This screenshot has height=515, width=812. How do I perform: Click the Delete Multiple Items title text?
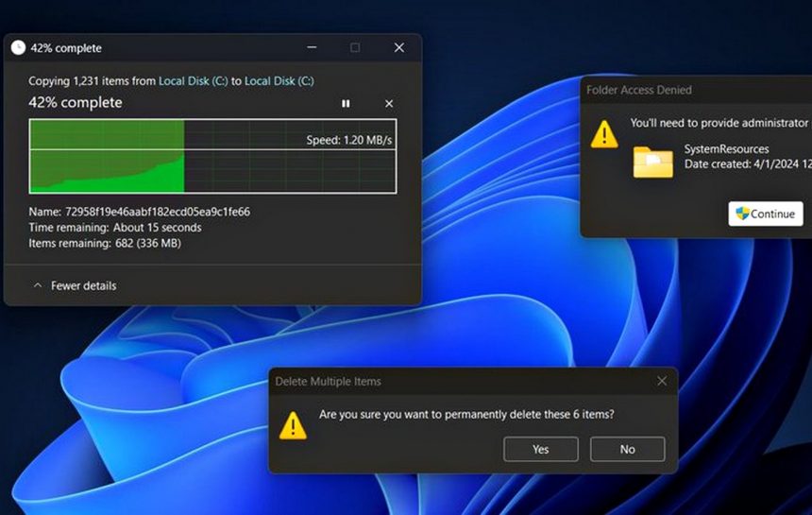pos(328,382)
